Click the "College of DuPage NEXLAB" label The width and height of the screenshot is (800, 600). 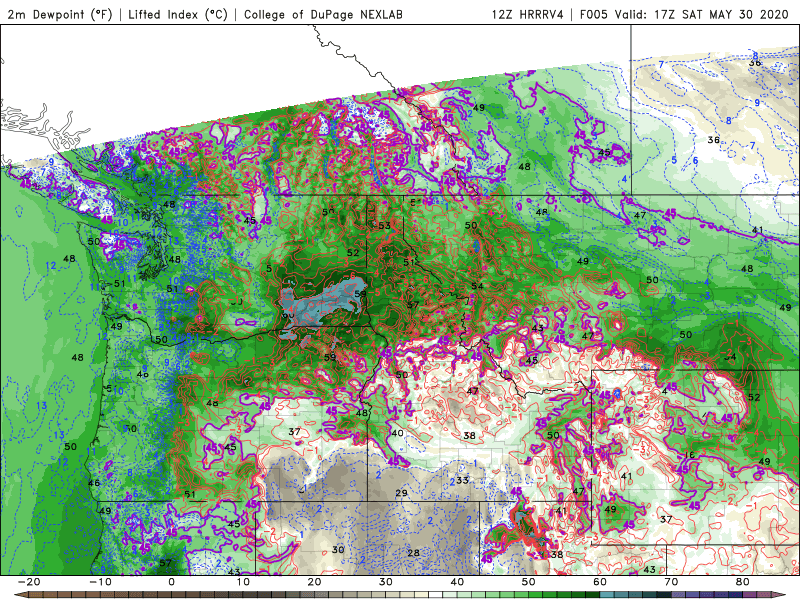323,14
